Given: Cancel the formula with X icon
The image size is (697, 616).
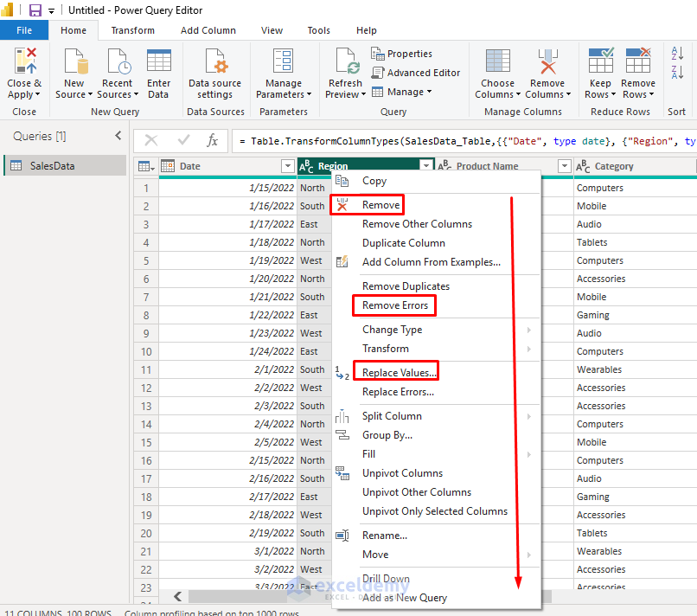Looking at the screenshot, I should pos(151,140).
